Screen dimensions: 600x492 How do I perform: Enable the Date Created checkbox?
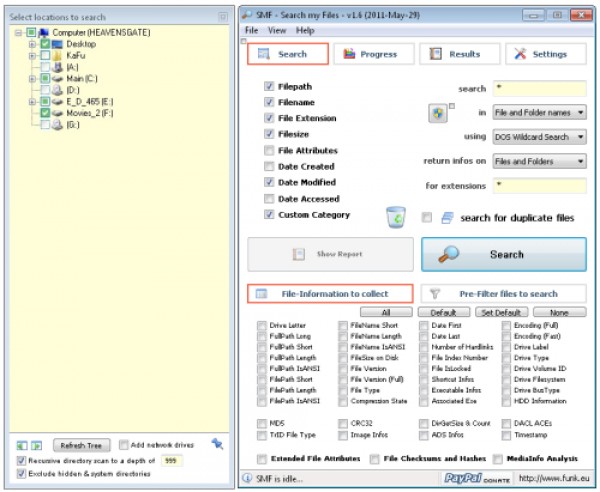(x=269, y=166)
